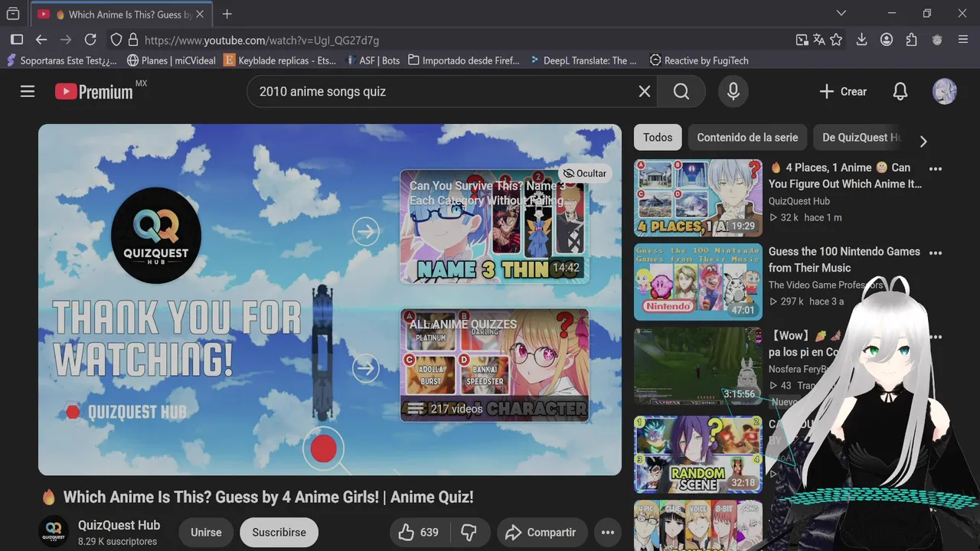The width and height of the screenshot is (980, 551).
Task: Open the All Anime Quizzes playlist card
Action: pyautogui.click(x=495, y=365)
